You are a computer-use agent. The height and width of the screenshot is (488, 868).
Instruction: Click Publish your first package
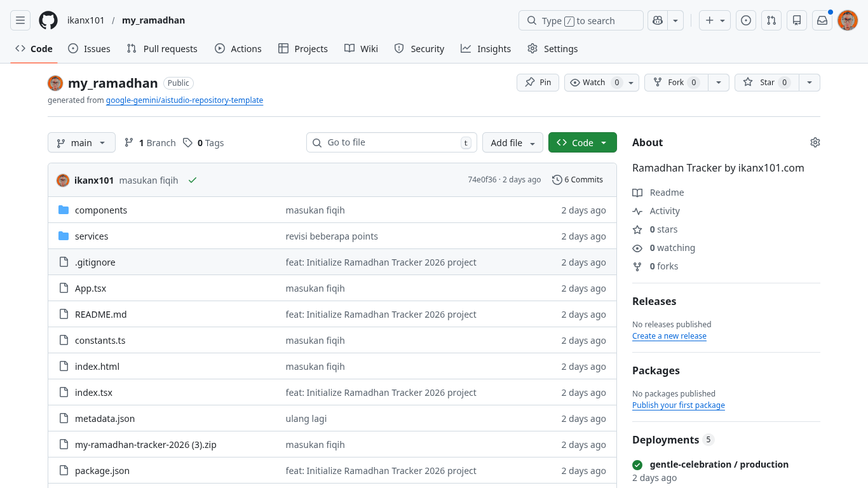click(x=679, y=405)
